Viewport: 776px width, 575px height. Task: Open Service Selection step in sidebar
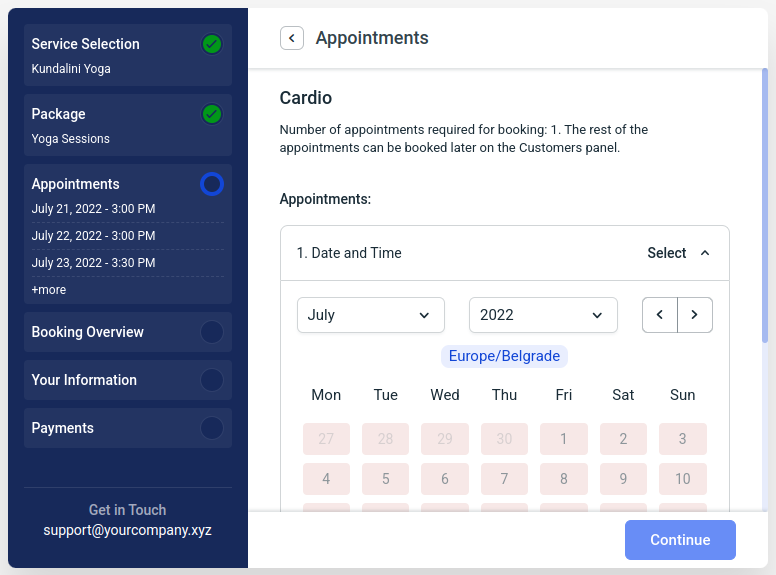tap(128, 55)
